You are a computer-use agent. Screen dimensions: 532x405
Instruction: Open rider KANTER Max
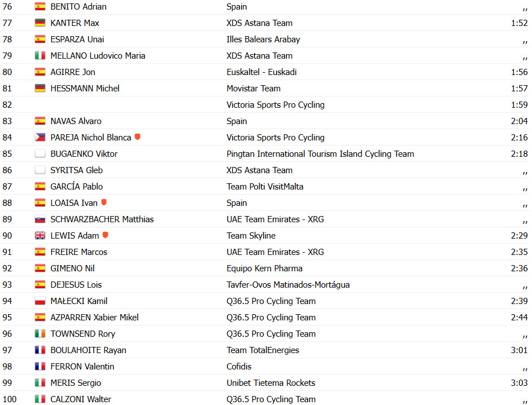click(x=75, y=23)
